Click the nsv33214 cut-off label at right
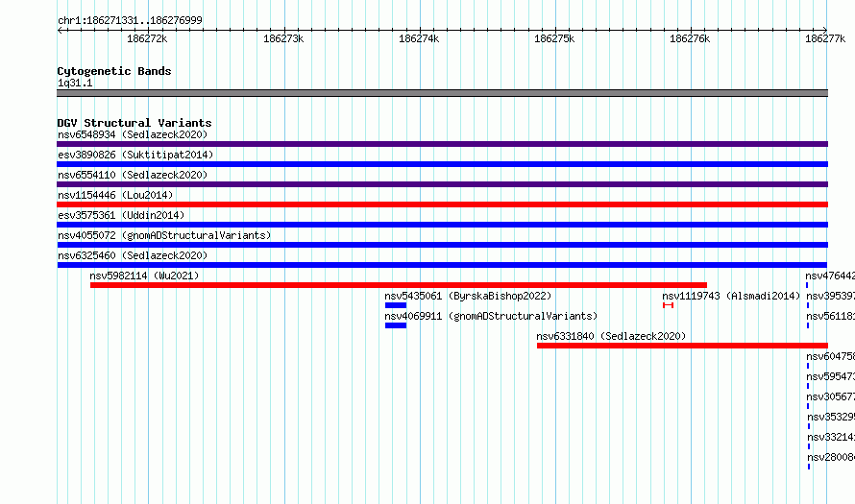This screenshot has width=855, height=504. pyautogui.click(x=831, y=437)
